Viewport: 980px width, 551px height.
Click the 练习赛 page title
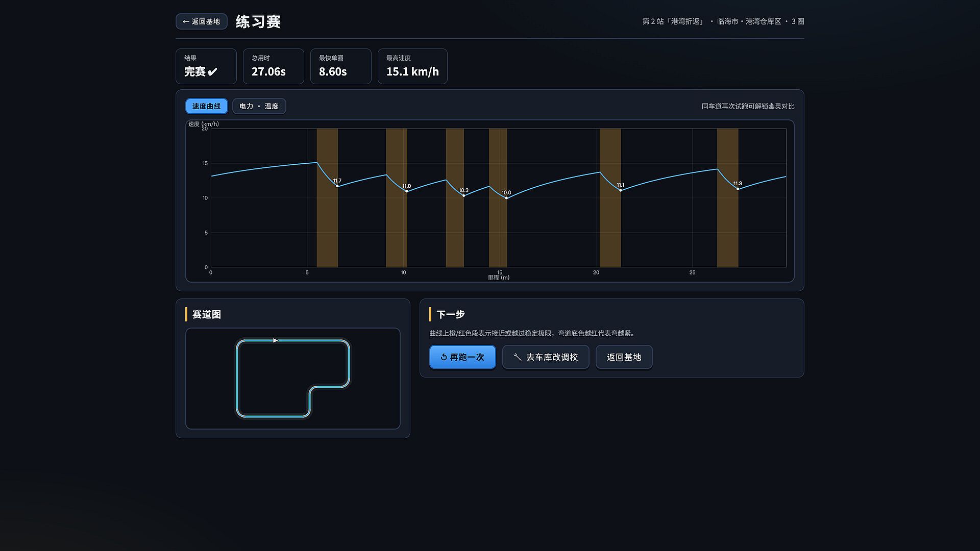click(258, 21)
